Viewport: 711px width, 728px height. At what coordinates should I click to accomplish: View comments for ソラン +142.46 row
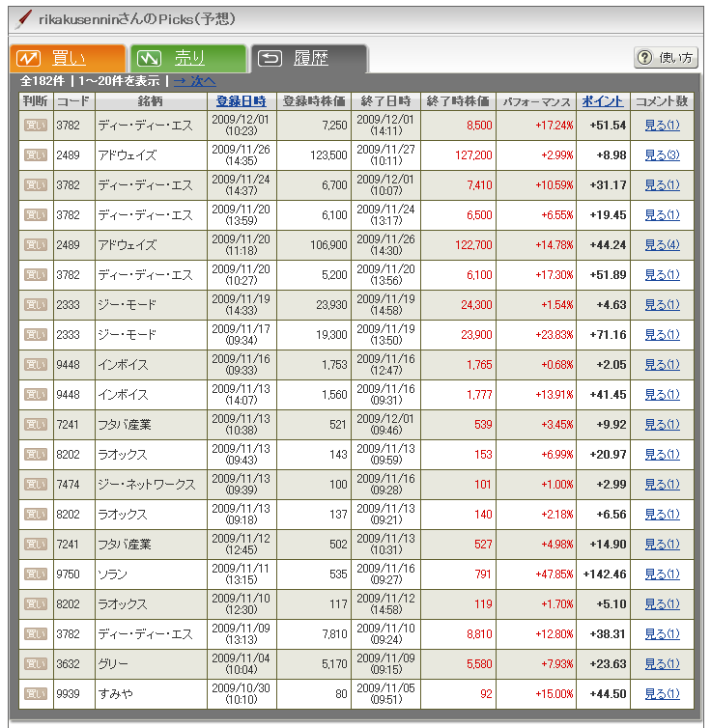point(662,574)
